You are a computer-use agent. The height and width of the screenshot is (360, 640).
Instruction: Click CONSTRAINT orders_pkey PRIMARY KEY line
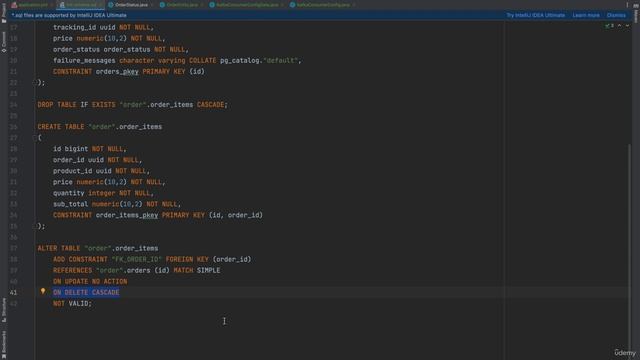coord(129,71)
